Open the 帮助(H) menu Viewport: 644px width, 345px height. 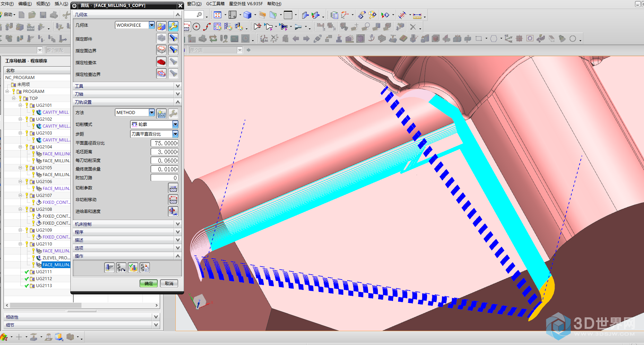point(274,4)
